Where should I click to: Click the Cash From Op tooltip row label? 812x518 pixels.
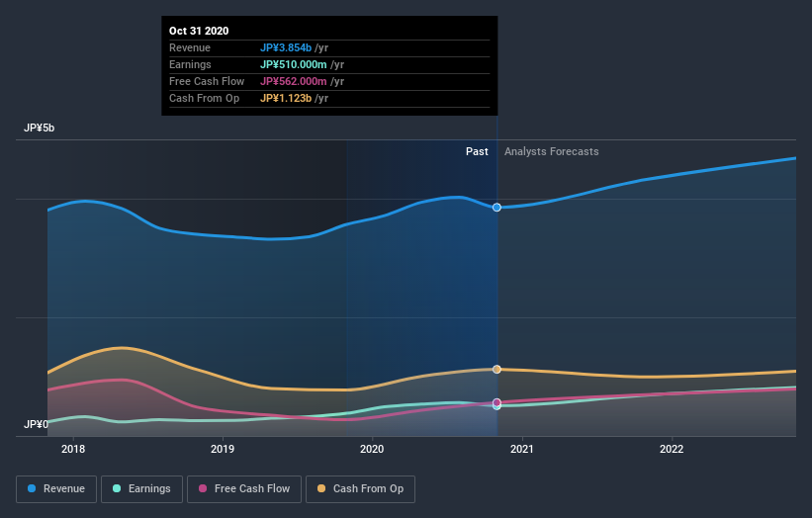pyautogui.click(x=204, y=98)
